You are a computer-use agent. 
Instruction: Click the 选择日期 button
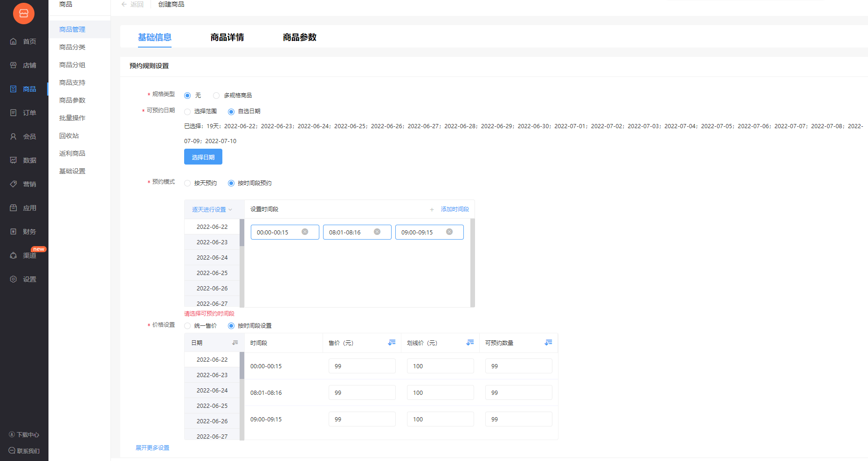(x=203, y=157)
